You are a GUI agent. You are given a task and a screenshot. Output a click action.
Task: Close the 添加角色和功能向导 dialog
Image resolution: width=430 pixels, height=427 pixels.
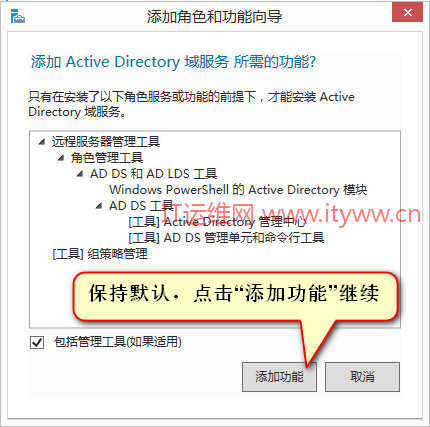(407, 13)
